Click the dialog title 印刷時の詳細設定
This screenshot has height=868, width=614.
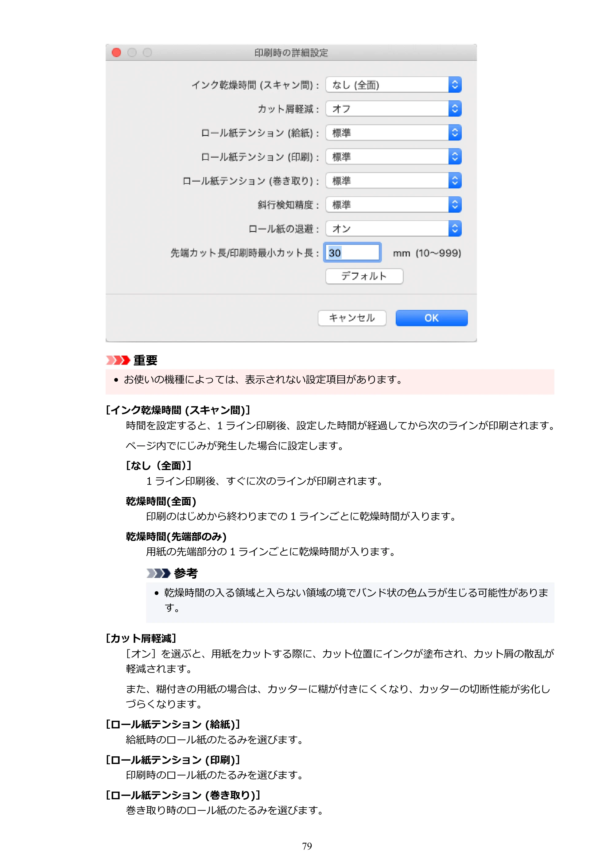(291, 53)
